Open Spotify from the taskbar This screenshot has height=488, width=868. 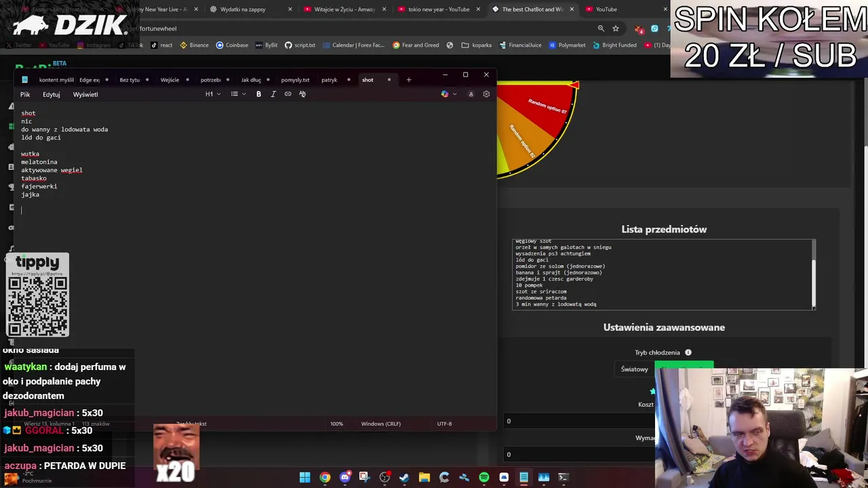point(484,477)
